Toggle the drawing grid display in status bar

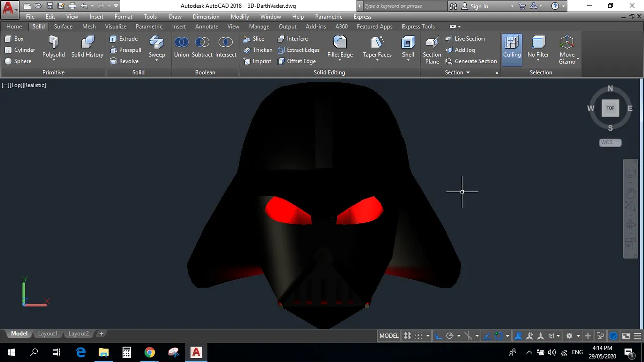tap(408, 336)
